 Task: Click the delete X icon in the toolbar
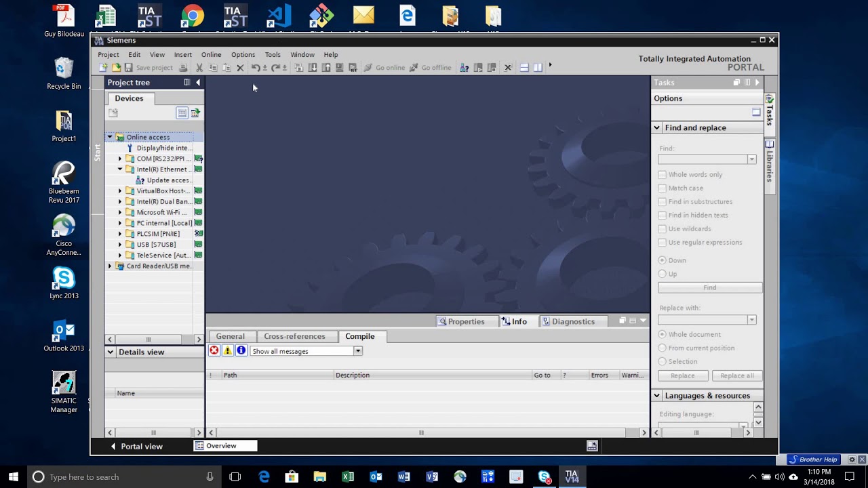(x=240, y=68)
